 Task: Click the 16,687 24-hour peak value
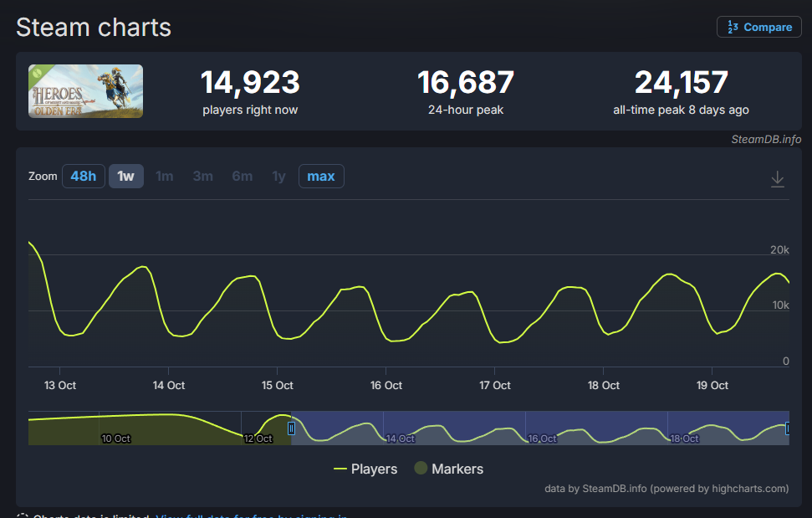coord(466,82)
